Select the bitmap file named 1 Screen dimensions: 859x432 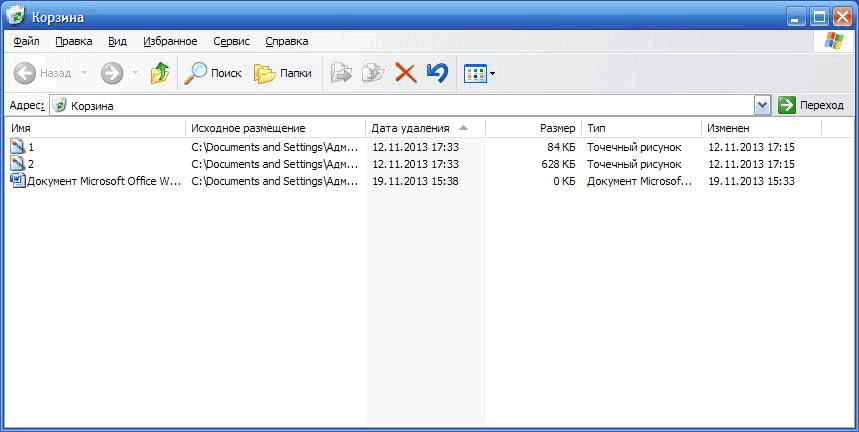[x=31, y=147]
